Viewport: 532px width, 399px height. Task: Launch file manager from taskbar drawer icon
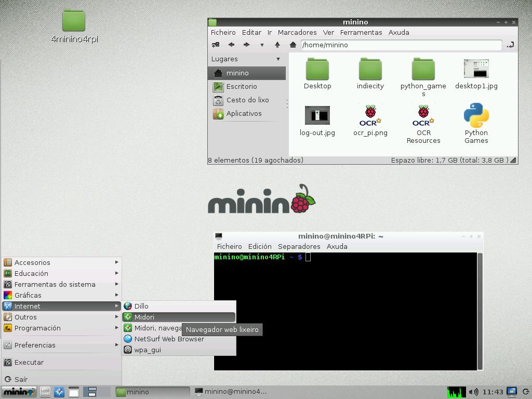[x=45, y=392]
